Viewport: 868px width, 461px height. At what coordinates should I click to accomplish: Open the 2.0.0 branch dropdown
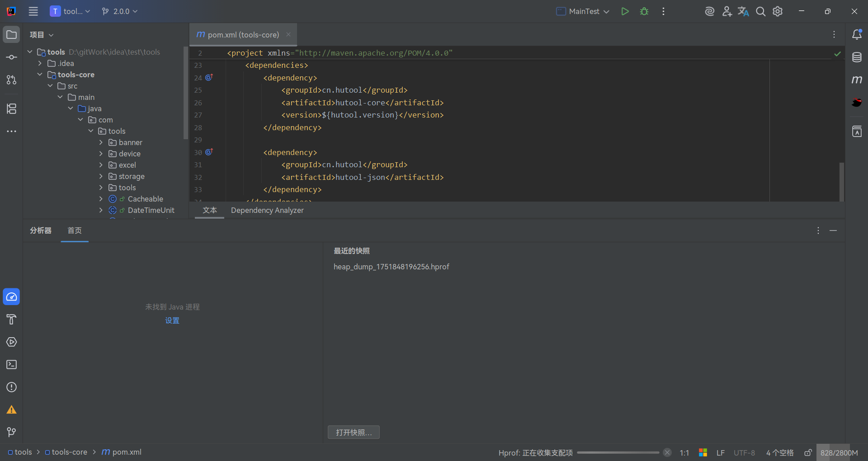[120, 11]
